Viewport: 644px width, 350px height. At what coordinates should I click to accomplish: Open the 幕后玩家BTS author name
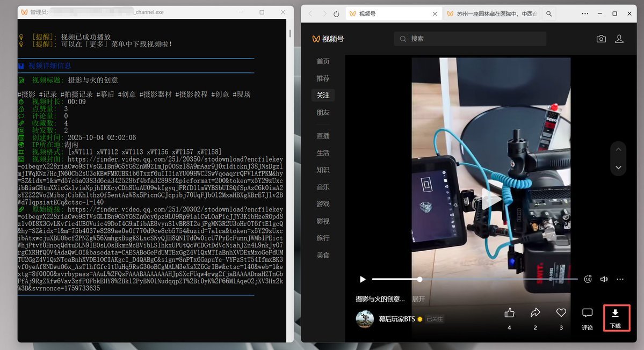click(x=397, y=319)
